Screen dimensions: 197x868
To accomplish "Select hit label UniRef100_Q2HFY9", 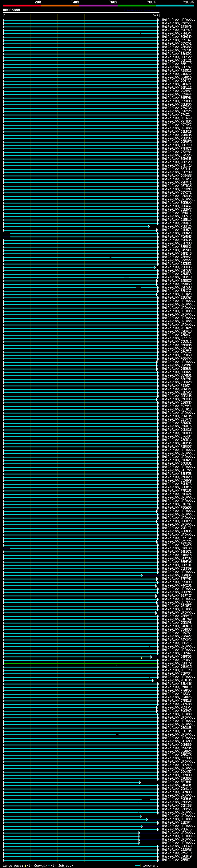I will point(177,663).
